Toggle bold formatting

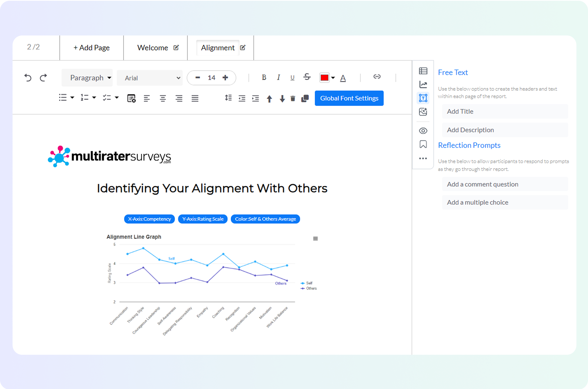264,78
